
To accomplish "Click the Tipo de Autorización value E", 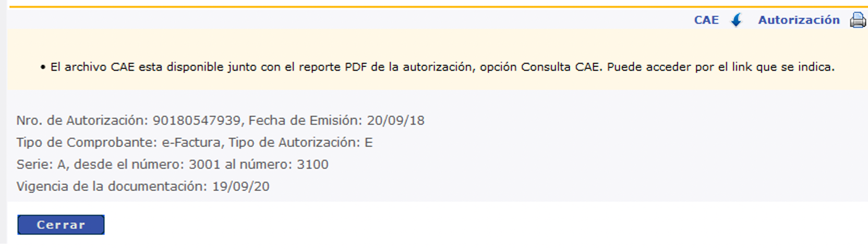I will [x=368, y=143].
